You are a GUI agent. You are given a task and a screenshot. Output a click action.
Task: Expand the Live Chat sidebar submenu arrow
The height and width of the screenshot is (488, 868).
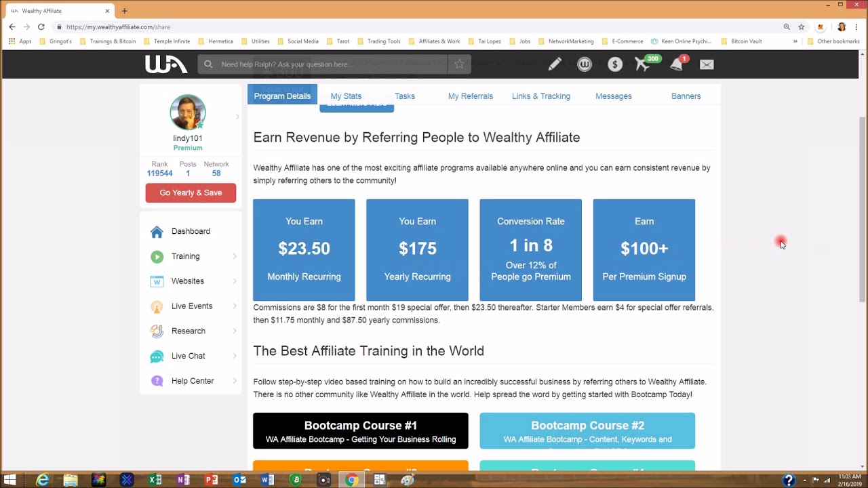click(x=235, y=356)
